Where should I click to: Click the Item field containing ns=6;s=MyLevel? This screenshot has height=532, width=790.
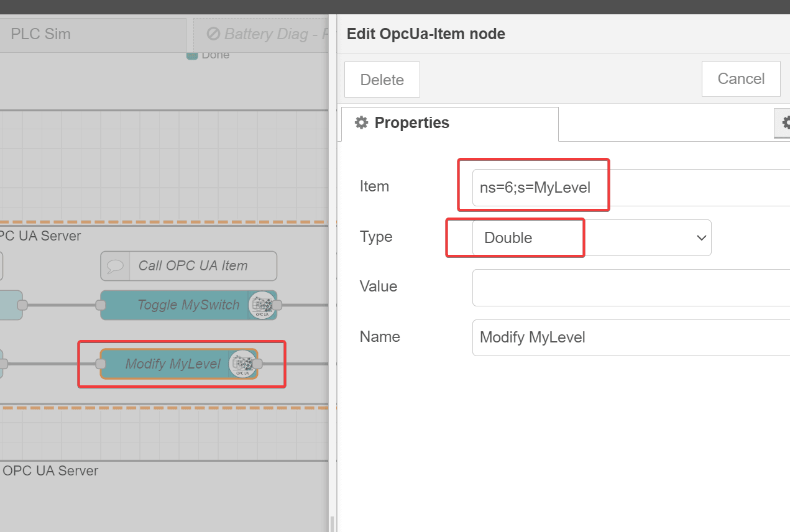click(x=628, y=188)
